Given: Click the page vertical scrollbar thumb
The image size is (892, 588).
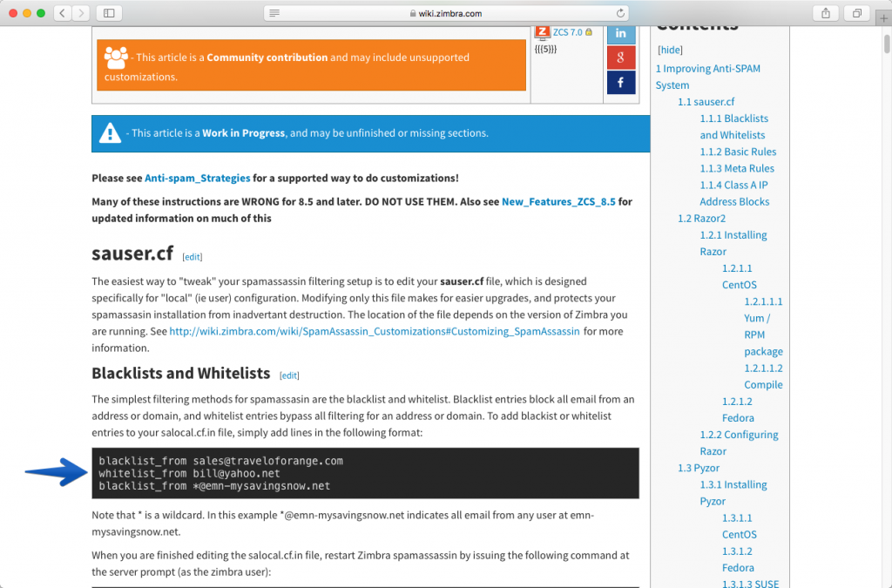Looking at the screenshot, I should click(887, 44).
